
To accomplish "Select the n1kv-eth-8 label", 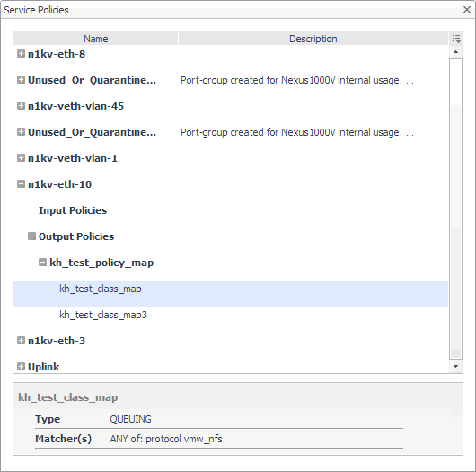I will [x=57, y=54].
